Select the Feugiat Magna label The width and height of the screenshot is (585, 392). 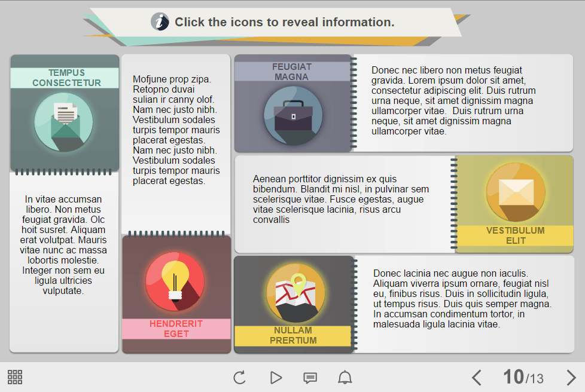292,72
